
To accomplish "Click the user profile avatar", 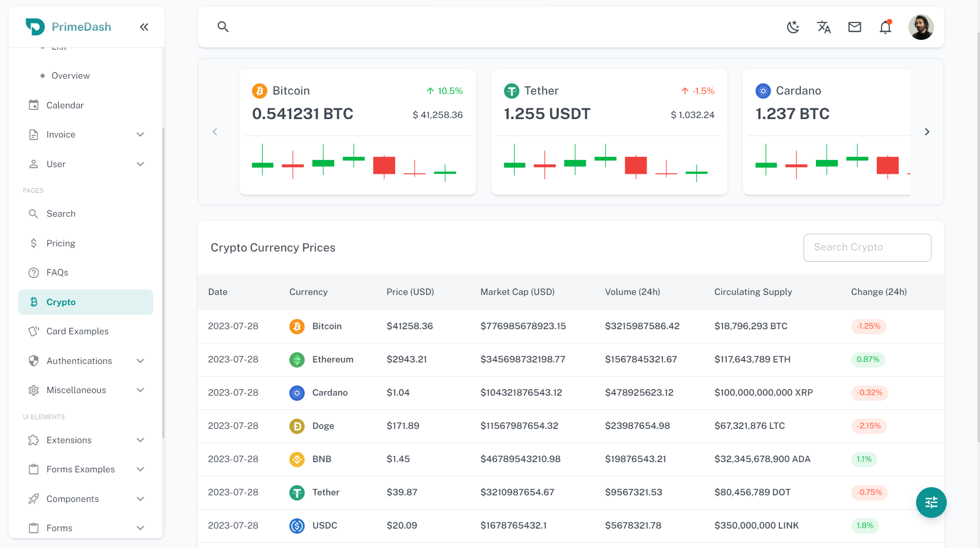I will tap(921, 27).
